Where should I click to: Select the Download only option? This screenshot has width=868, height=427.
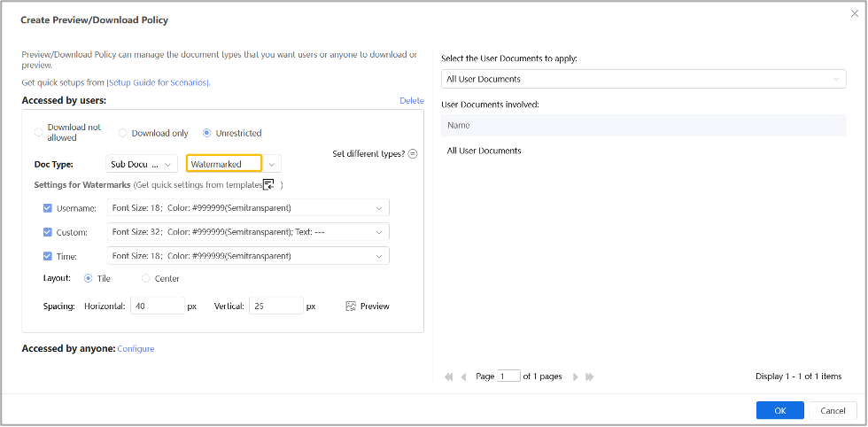click(x=123, y=134)
